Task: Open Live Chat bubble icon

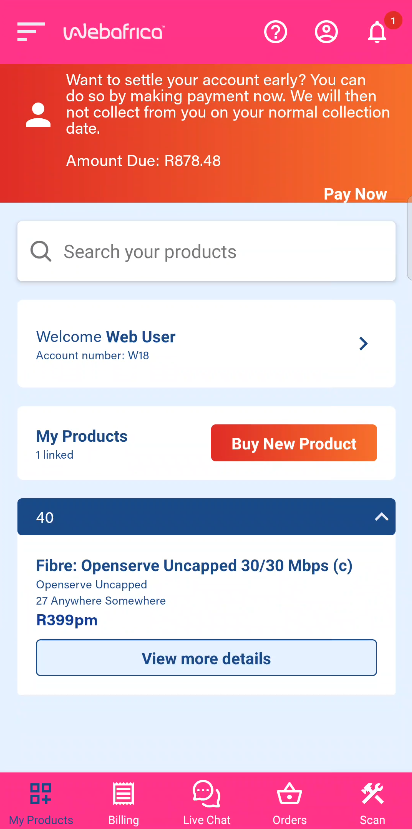Action: (x=206, y=794)
